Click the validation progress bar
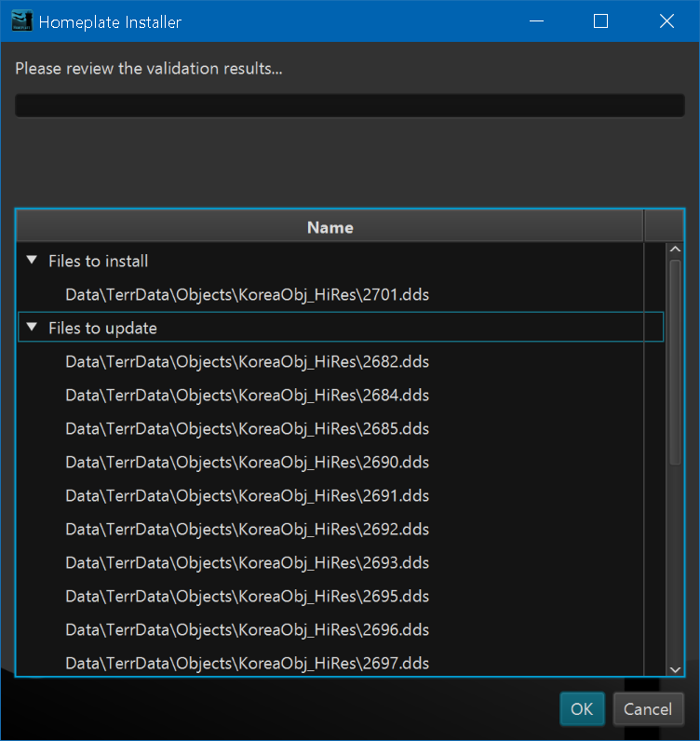Image resolution: width=700 pixels, height=741 pixels. [349, 105]
